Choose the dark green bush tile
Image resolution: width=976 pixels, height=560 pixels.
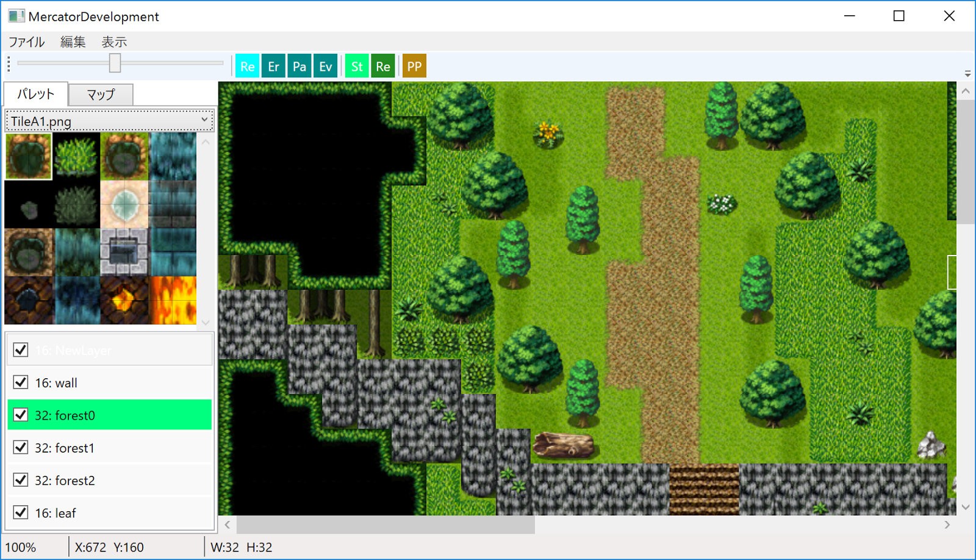(x=76, y=204)
